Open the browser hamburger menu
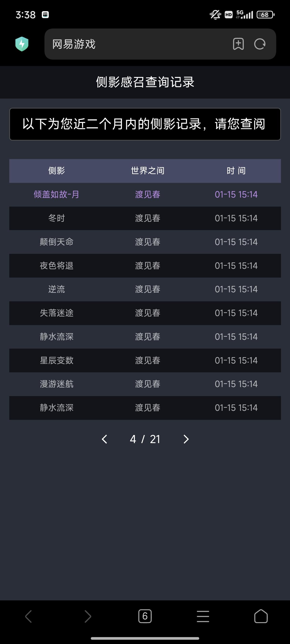The image size is (290, 644). (x=203, y=616)
